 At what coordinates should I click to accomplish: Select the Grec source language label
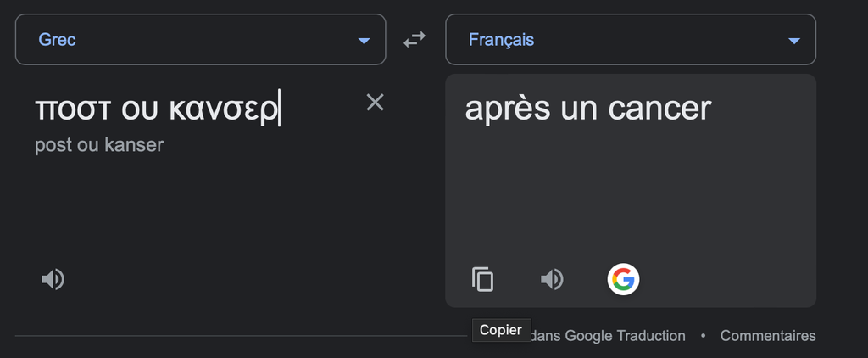coord(58,39)
